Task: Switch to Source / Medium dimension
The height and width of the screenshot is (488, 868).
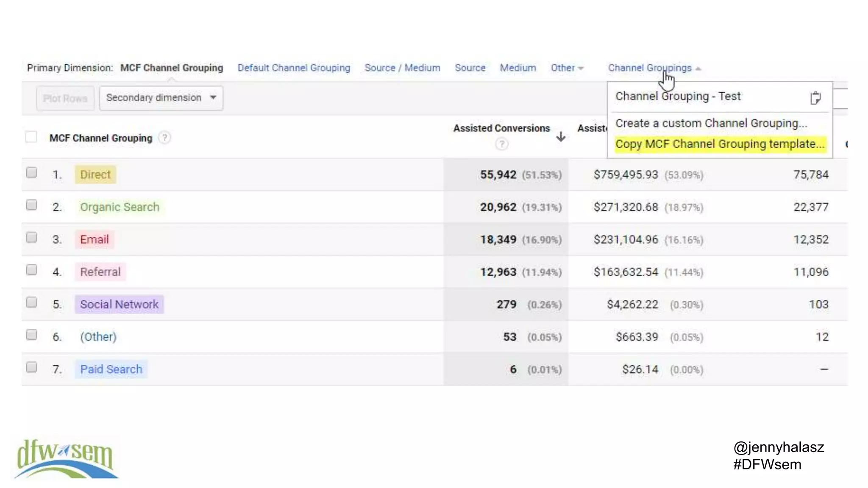Action: [402, 68]
